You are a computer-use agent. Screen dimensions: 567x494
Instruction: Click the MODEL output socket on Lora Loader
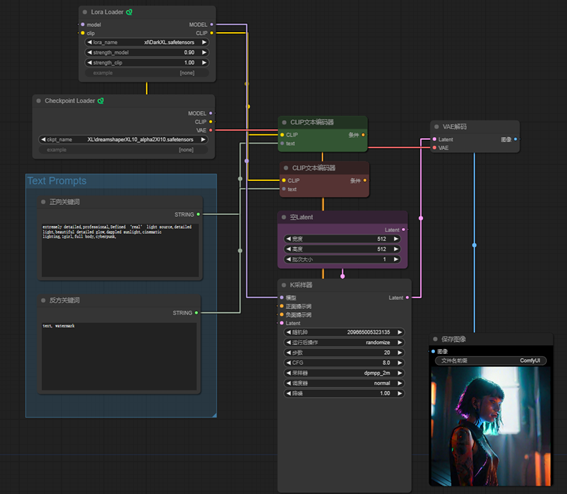(x=212, y=25)
